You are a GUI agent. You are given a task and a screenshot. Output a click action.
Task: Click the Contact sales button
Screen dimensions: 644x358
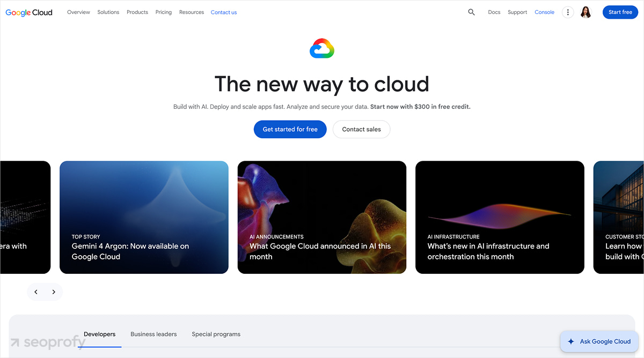(362, 129)
